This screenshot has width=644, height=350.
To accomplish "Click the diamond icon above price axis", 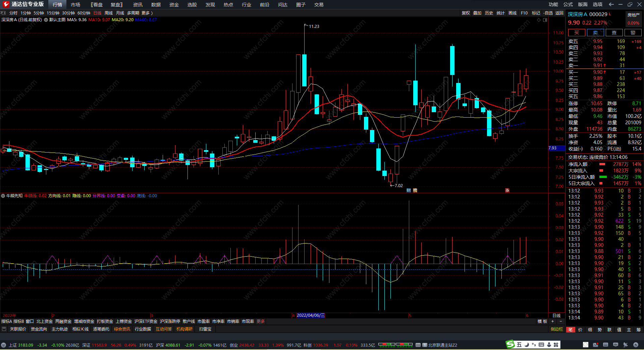I will [539, 20].
